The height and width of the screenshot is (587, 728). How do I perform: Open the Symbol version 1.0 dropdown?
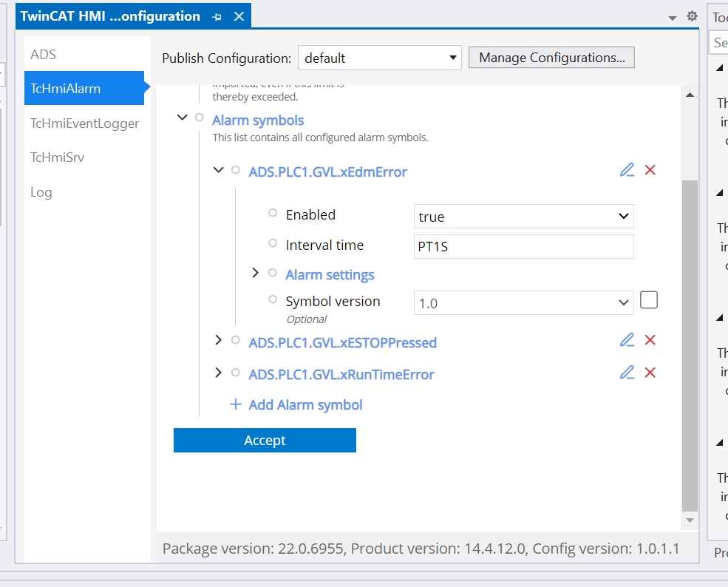point(524,303)
